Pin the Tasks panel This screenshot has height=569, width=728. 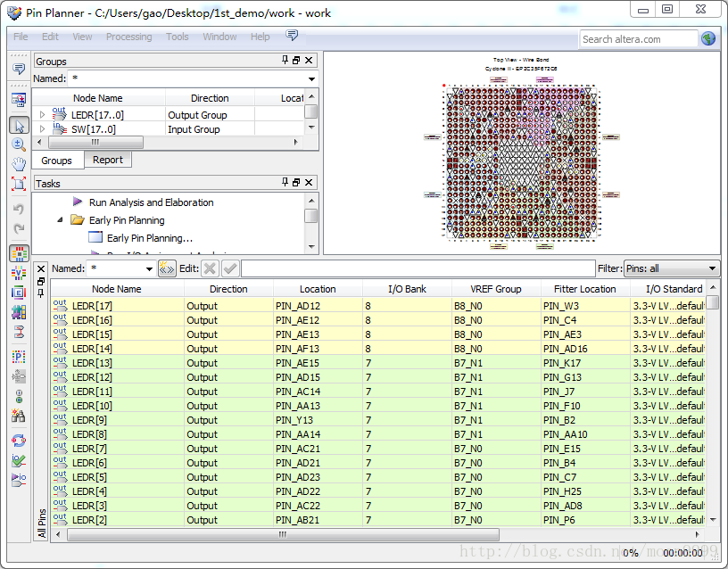click(x=285, y=182)
